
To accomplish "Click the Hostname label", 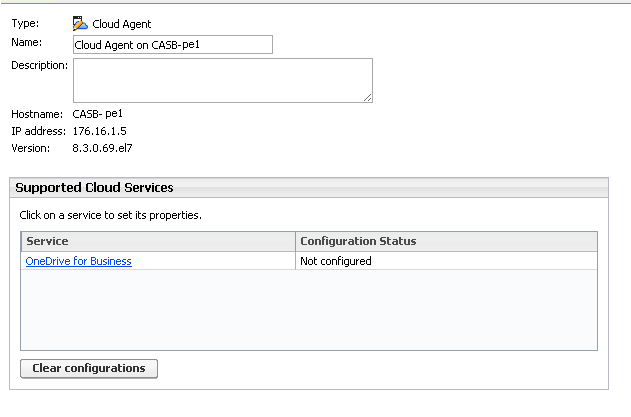I will [x=37, y=114].
